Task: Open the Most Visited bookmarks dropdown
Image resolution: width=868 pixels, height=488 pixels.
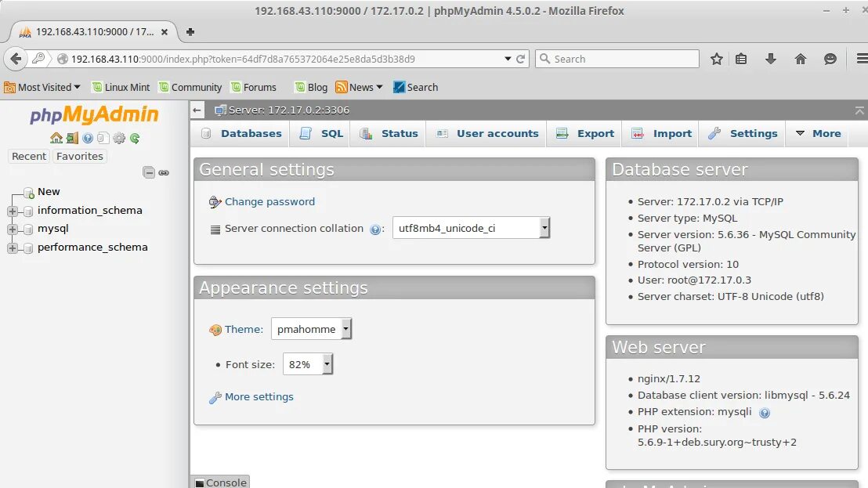Action: click(x=42, y=87)
